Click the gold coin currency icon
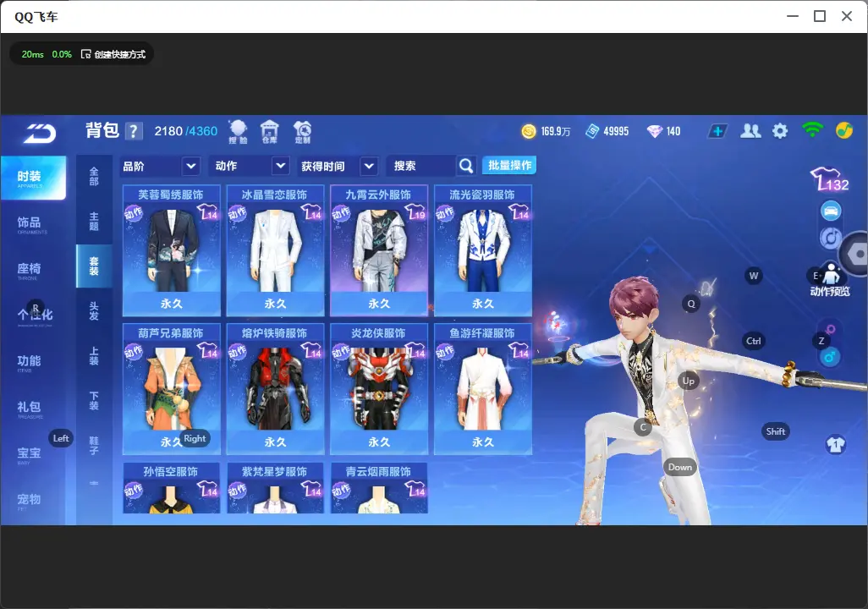This screenshot has width=868, height=609. [x=529, y=131]
